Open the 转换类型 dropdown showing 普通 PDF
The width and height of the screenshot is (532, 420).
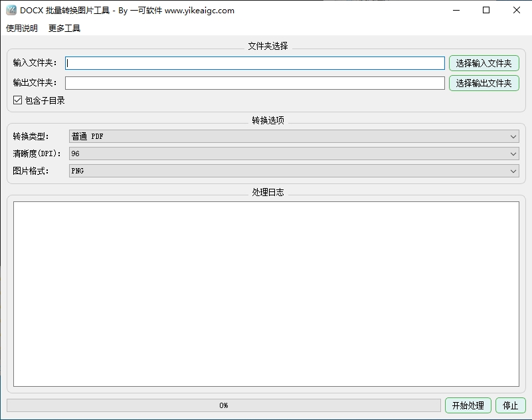click(292, 136)
